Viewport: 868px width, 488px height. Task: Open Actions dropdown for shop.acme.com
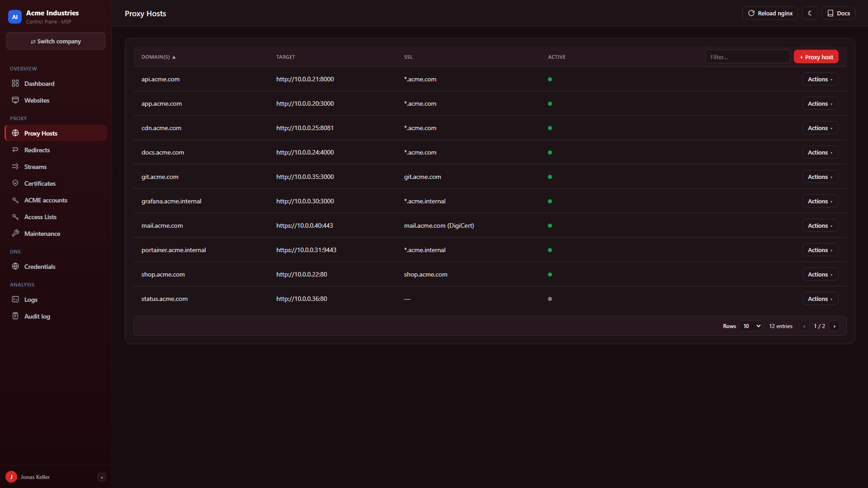[x=820, y=274]
